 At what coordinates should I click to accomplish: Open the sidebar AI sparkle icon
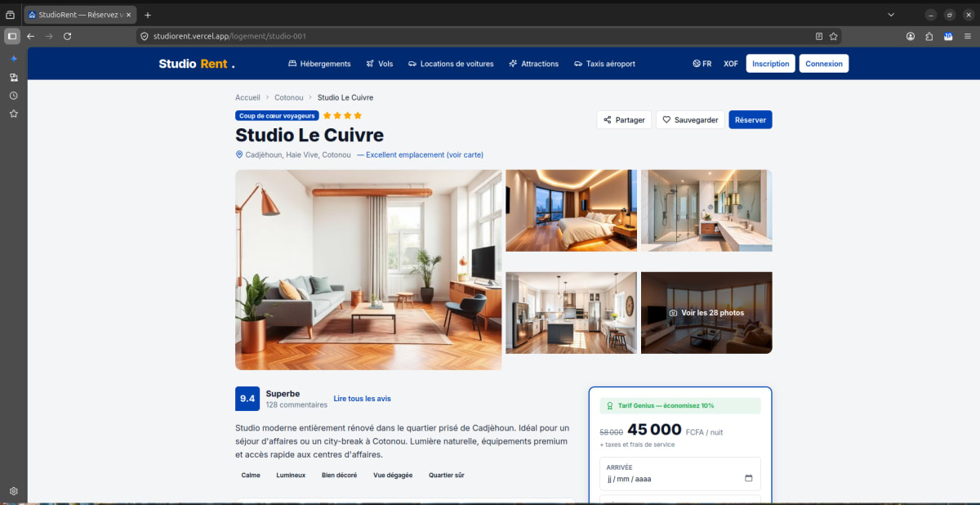[x=14, y=59]
